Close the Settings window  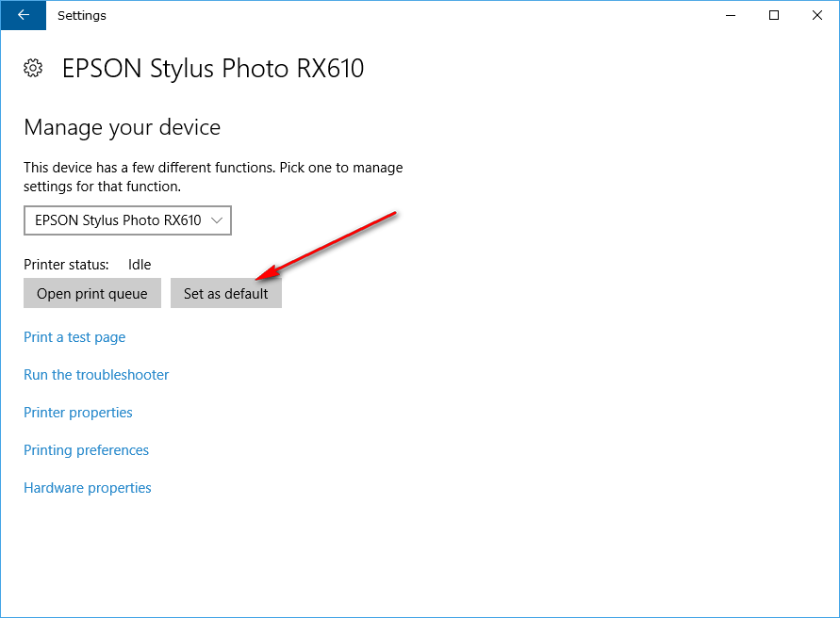click(x=817, y=15)
